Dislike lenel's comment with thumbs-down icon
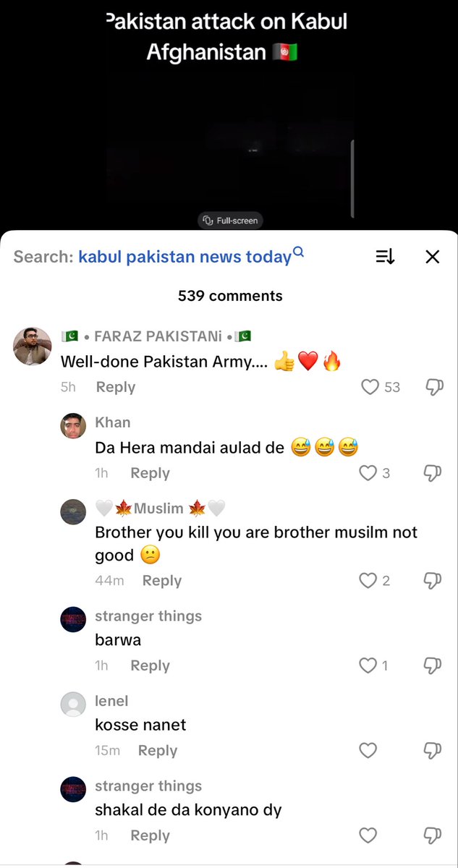458x868 pixels. (x=433, y=751)
